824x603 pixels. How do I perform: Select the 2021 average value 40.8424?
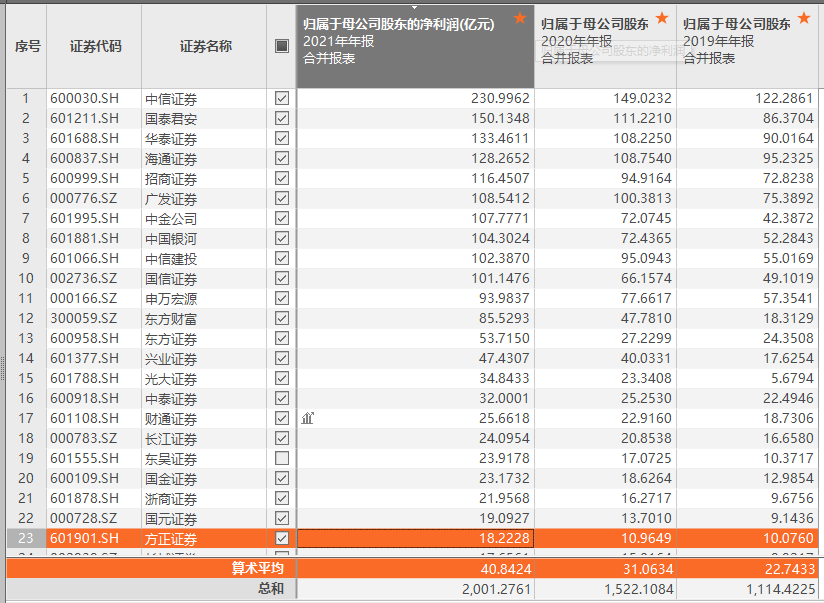506,569
